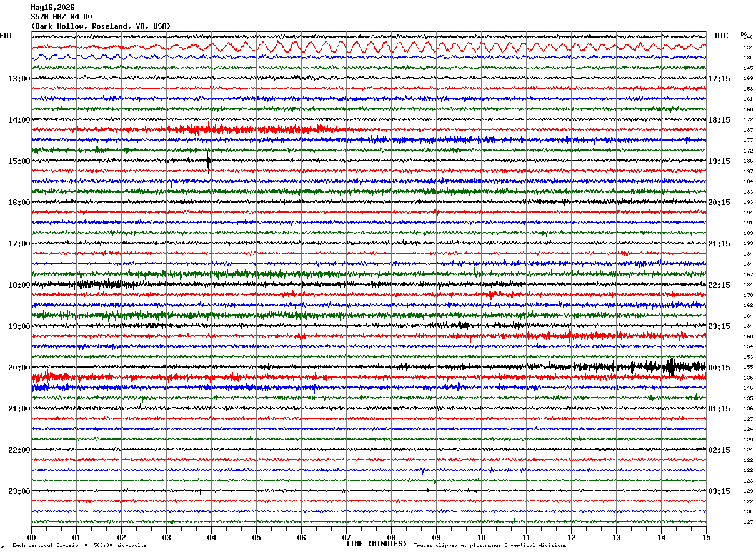The height and width of the screenshot is (554, 756).
Task: Click the traces clipped footnote text
Action: 490,545
